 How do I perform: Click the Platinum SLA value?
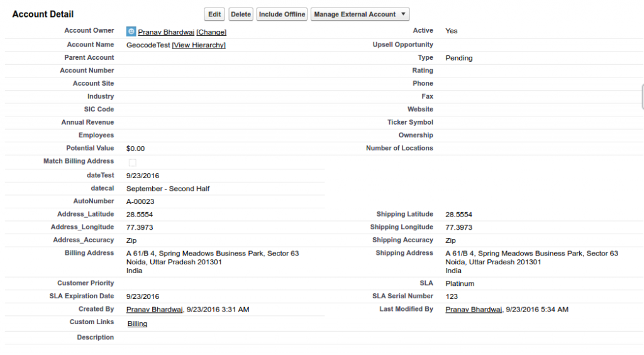pyautogui.click(x=459, y=284)
